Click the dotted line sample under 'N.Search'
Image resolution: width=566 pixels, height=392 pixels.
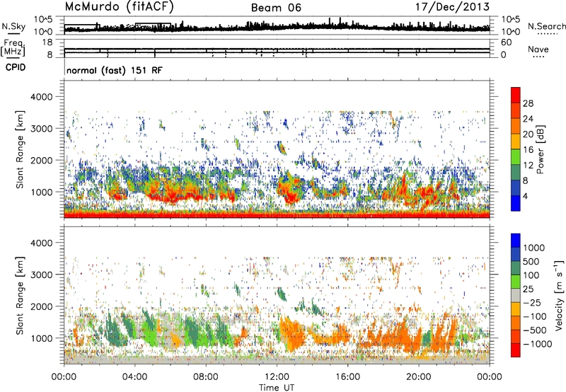(548, 33)
